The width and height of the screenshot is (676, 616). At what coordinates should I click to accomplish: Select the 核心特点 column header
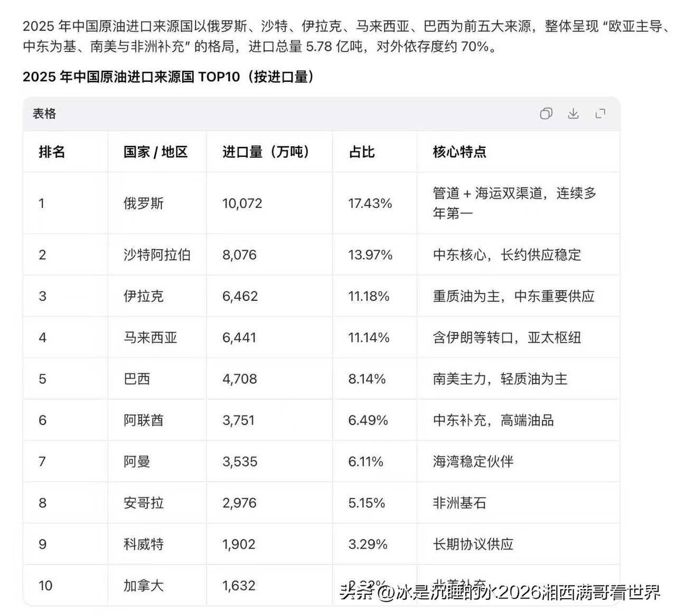coord(458,153)
